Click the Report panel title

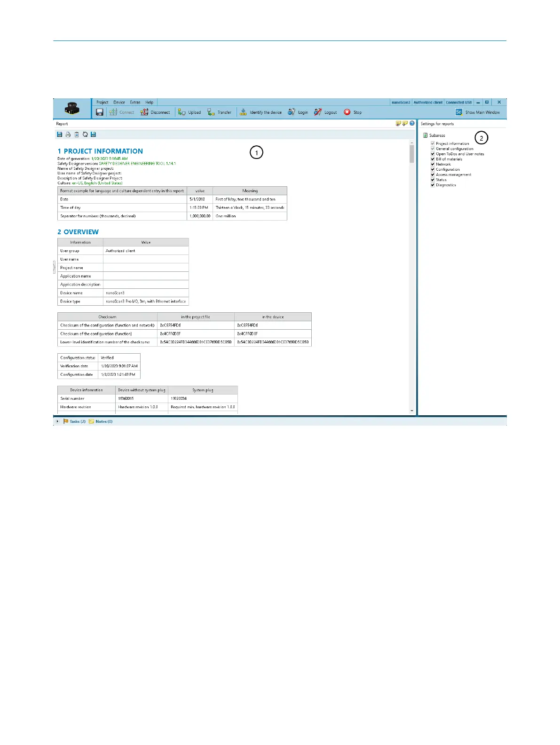click(62, 124)
